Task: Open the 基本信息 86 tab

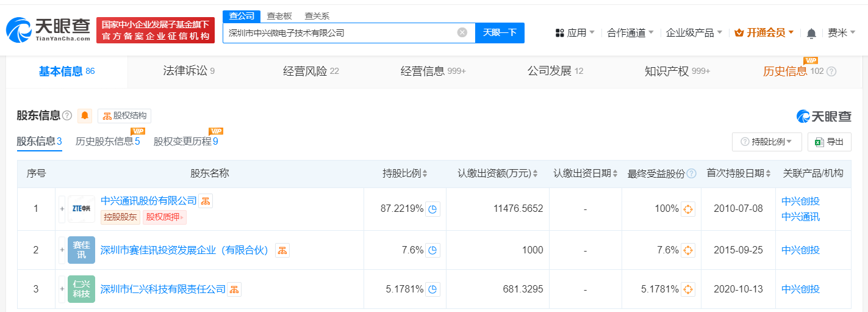Action: click(x=67, y=71)
